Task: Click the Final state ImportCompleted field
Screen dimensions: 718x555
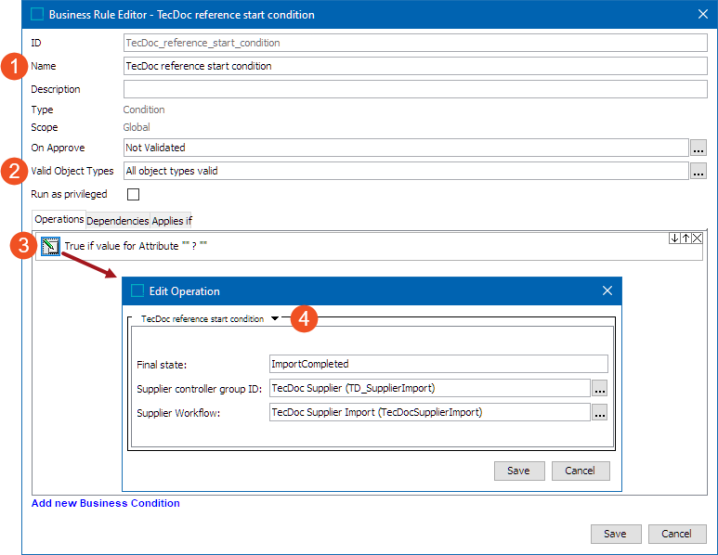Action: coord(439,364)
